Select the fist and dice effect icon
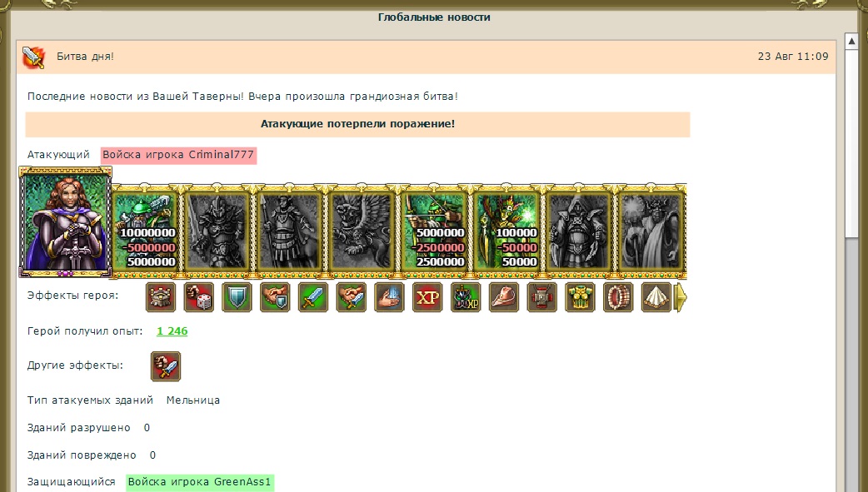Screen dimensions: 868x492 point(199,297)
